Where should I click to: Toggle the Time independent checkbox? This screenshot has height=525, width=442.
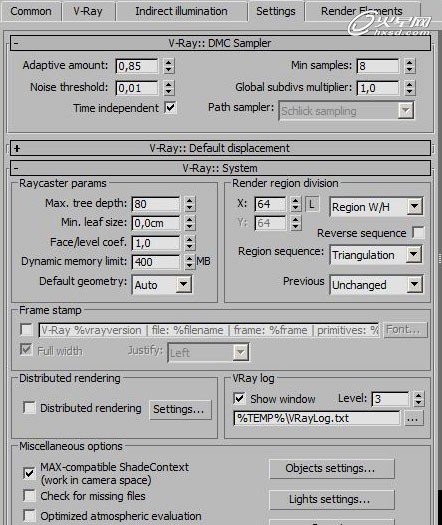[x=170, y=108]
